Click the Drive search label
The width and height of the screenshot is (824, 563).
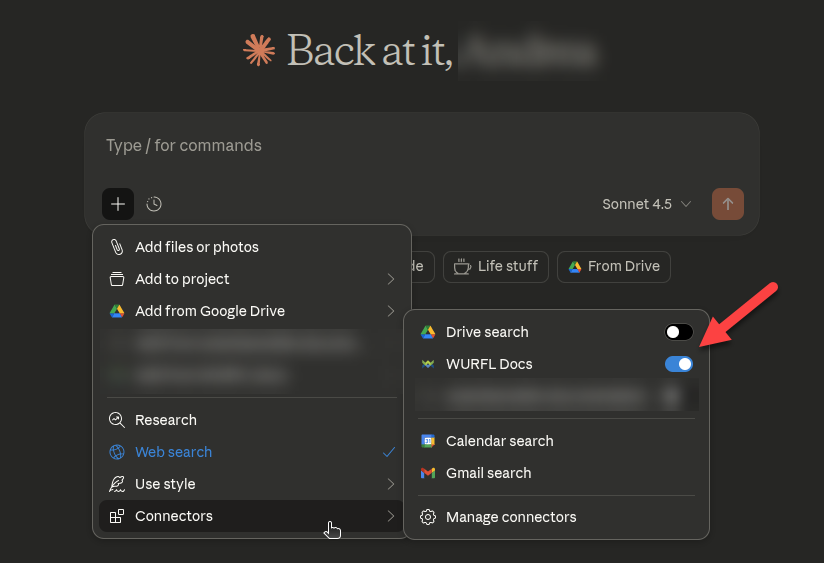[x=487, y=332]
